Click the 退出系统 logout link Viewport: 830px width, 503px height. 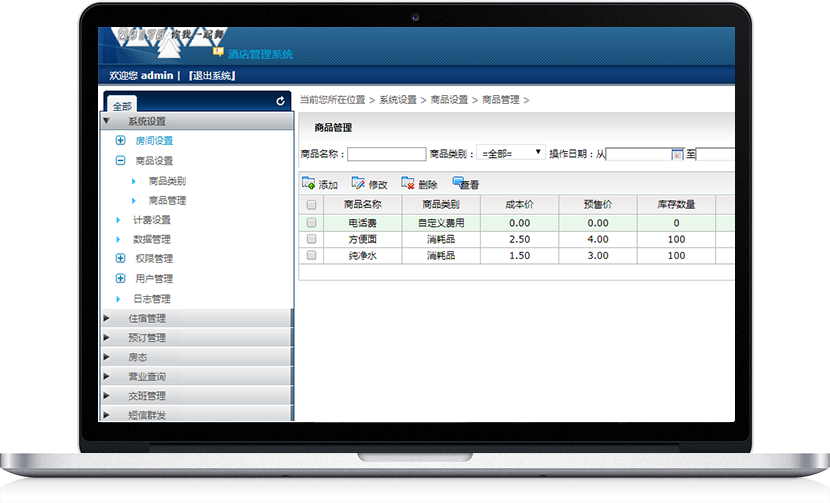pyautogui.click(x=211, y=75)
